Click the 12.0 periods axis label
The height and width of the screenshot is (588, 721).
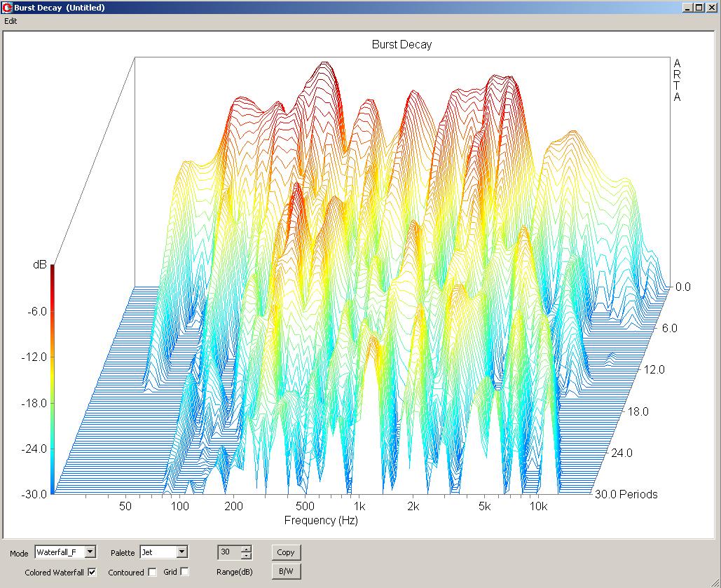coord(654,370)
